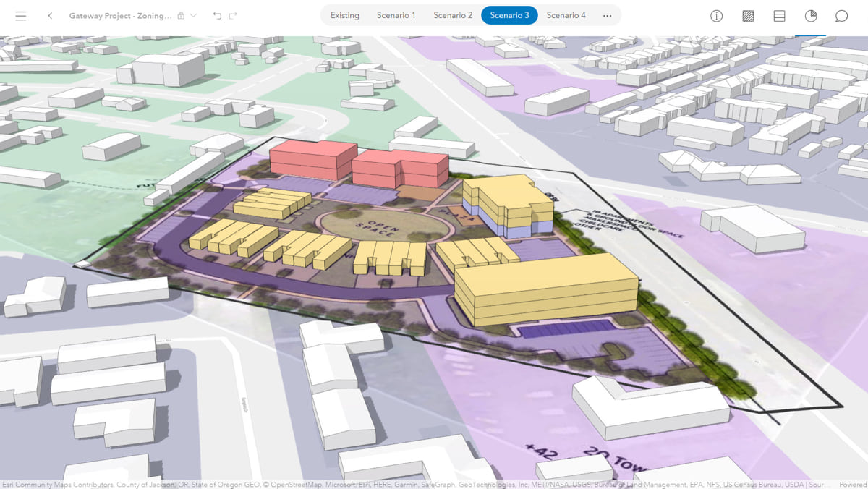Open the hamburger main menu
868x489 pixels.
click(x=20, y=15)
